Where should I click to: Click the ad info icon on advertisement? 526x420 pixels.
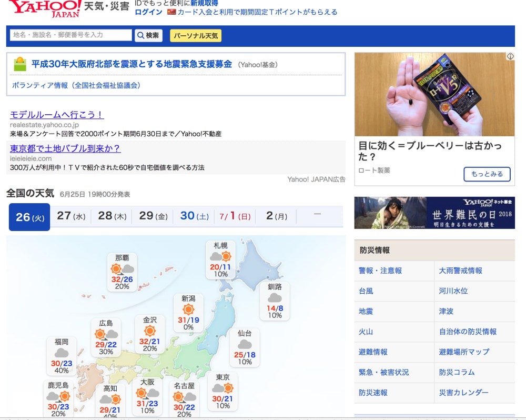click(x=510, y=56)
